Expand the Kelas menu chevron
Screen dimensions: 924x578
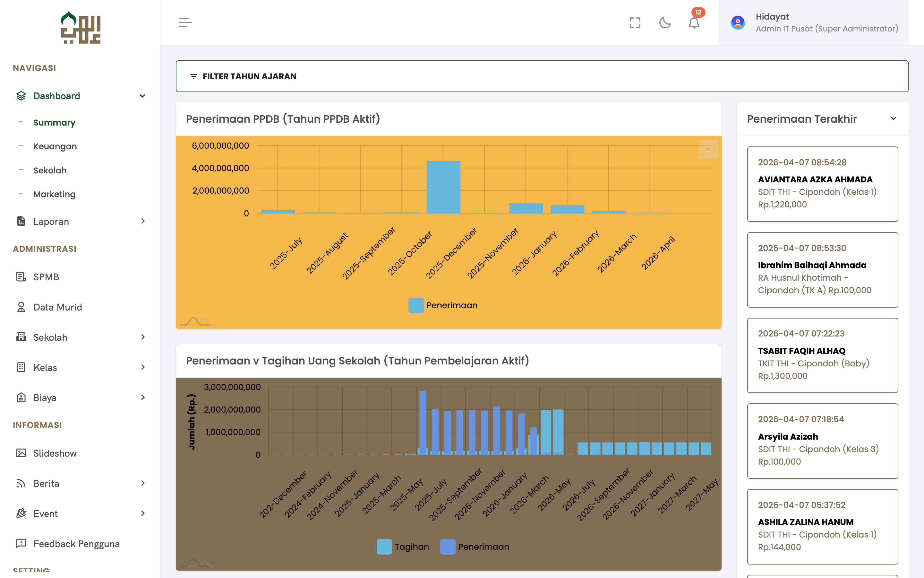point(142,367)
